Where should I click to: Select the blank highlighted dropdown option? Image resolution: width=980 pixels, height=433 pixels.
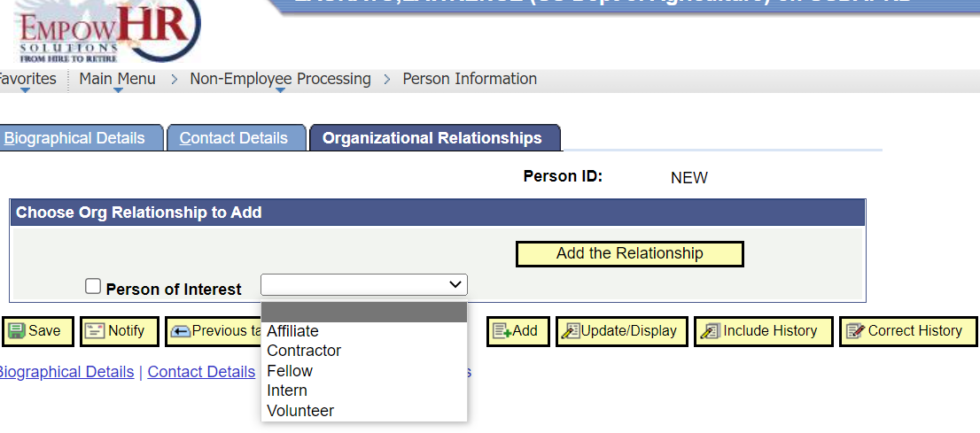363,312
